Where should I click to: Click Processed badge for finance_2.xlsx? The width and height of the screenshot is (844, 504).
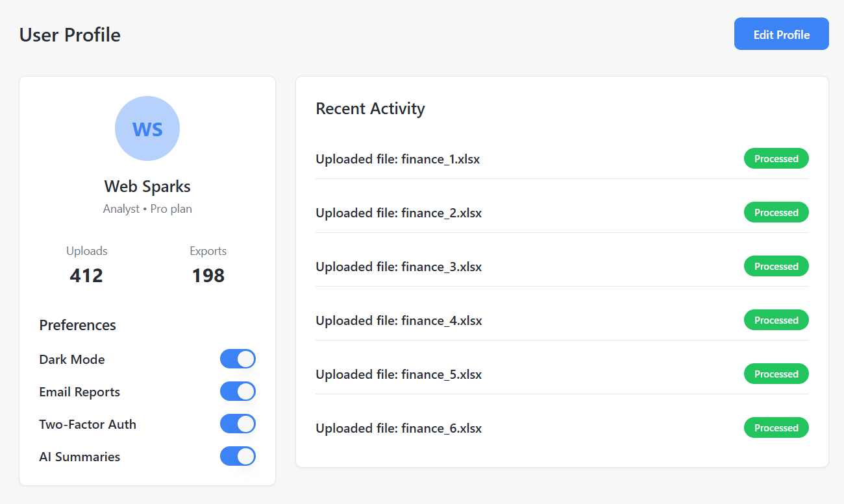[x=776, y=213]
